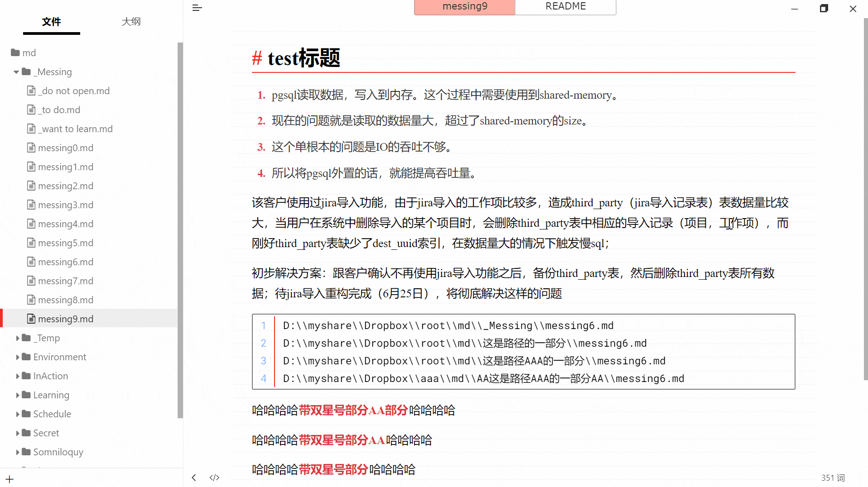Viewport: 868px width, 487px height.
Task: Expand the InAction folder arrow
Action: click(17, 376)
